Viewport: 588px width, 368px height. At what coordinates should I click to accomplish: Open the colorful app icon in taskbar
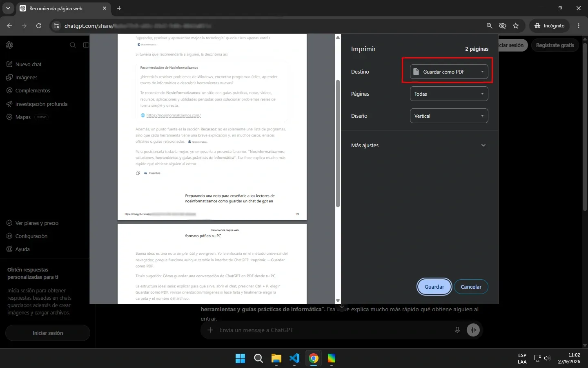331,359
